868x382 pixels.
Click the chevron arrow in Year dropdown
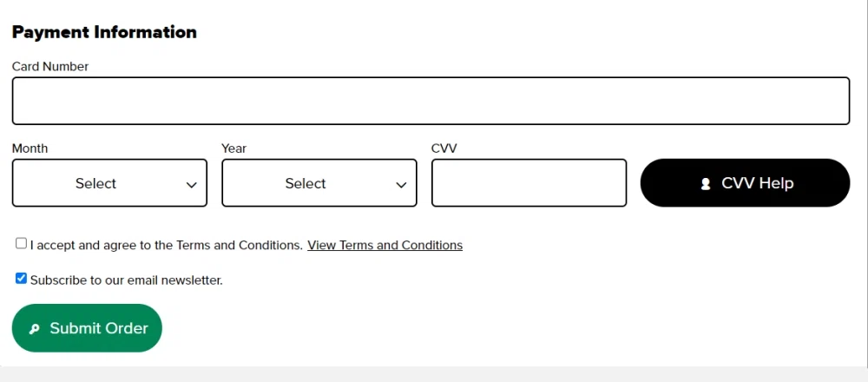click(401, 185)
